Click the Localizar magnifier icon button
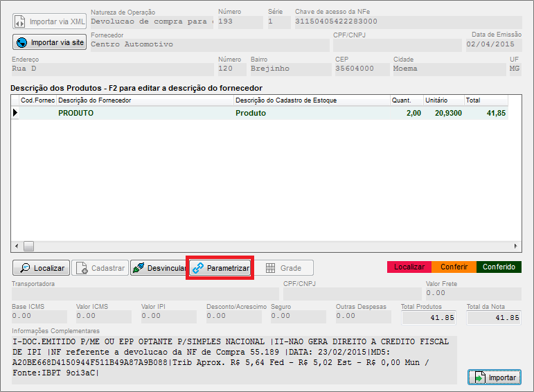This screenshot has width=534, height=392. 41,268
